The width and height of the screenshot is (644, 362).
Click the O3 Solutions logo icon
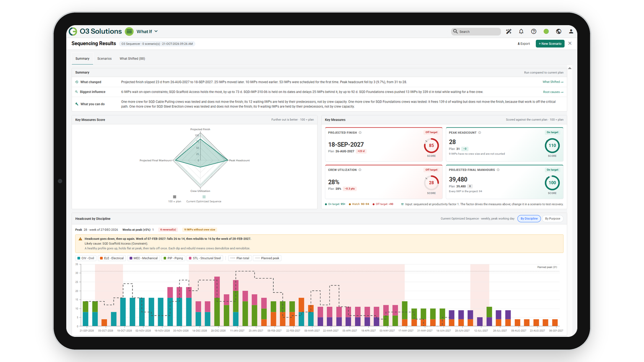pyautogui.click(x=73, y=31)
